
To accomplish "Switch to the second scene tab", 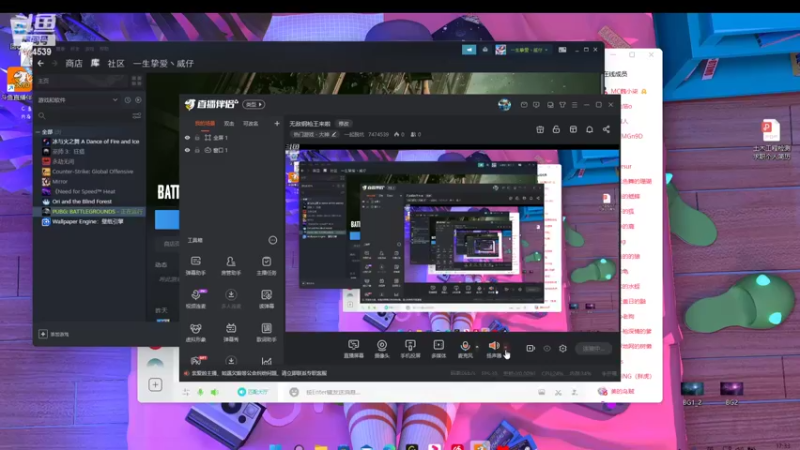I will pyautogui.click(x=229, y=123).
